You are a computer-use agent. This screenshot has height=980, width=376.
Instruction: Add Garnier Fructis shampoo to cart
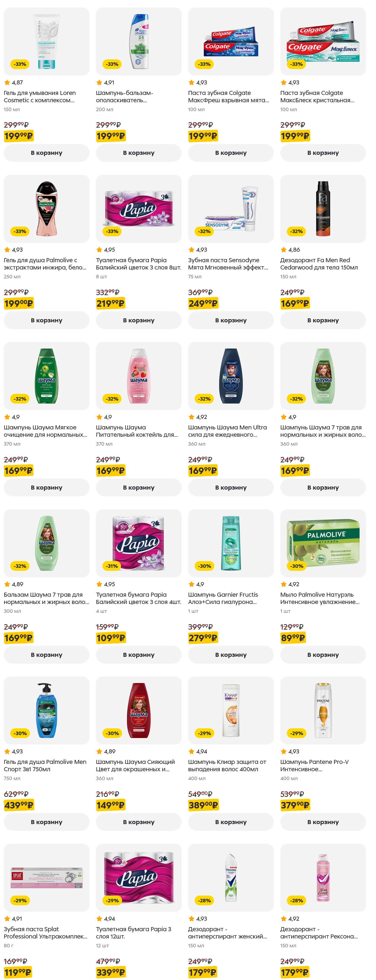click(x=231, y=655)
